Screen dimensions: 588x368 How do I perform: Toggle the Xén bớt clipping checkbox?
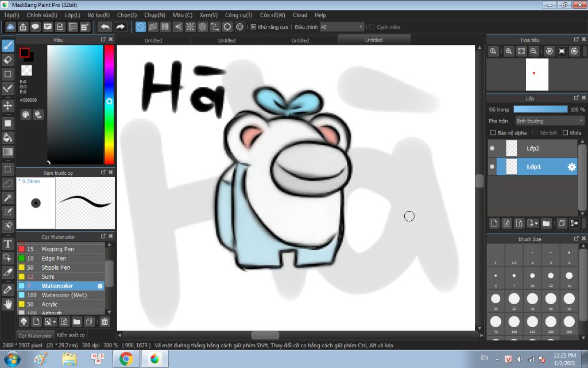pyautogui.click(x=535, y=133)
